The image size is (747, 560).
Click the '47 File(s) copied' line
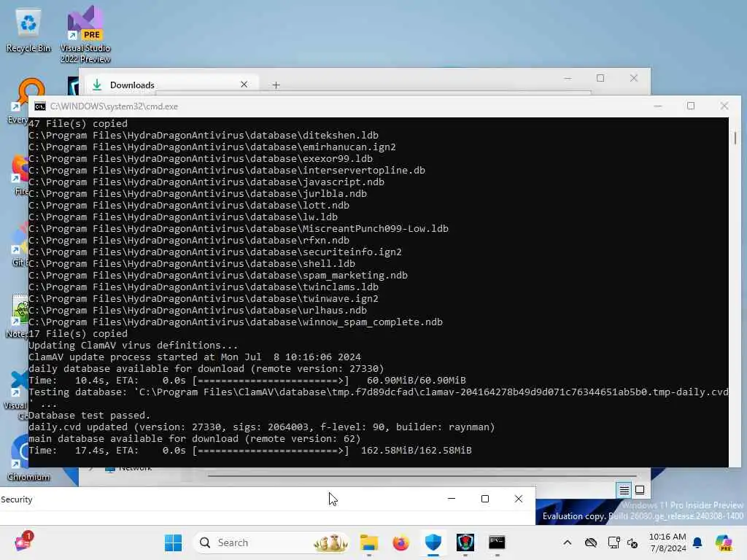click(x=77, y=123)
